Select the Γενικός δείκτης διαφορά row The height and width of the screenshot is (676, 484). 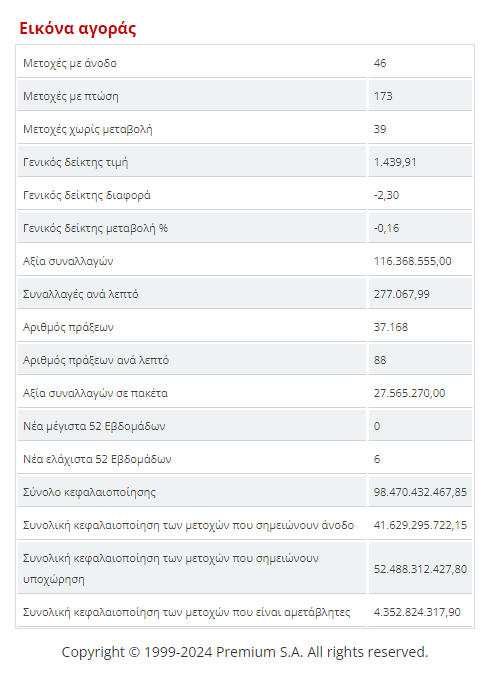click(x=245, y=195)
